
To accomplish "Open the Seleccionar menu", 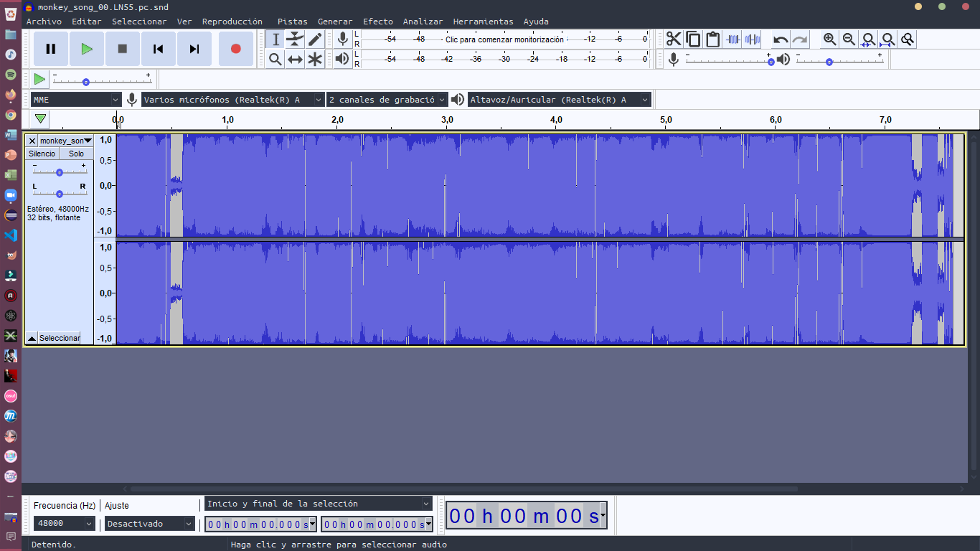I will point(139,22).
